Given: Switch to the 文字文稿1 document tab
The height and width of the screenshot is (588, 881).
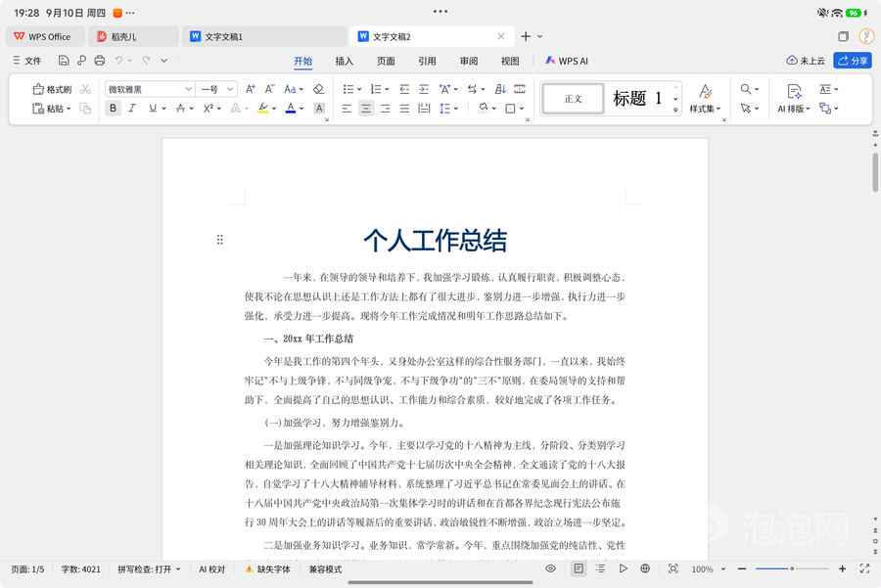Looking at the screenshot, I should tap(264, 36).
